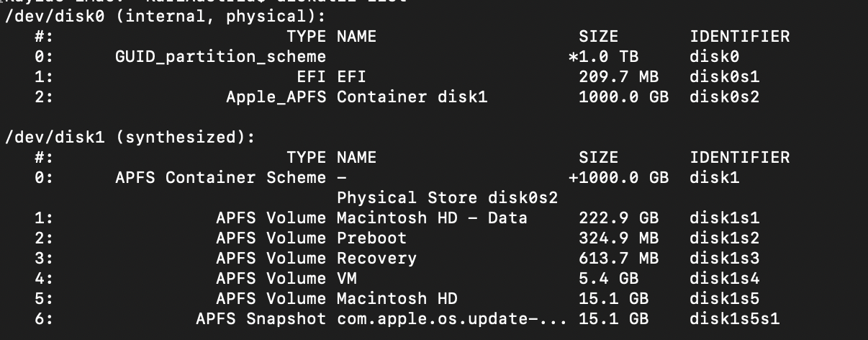868x340 pixels.
Task: Click the com.apple.os.update snapshot name
Action: [452, 318]
